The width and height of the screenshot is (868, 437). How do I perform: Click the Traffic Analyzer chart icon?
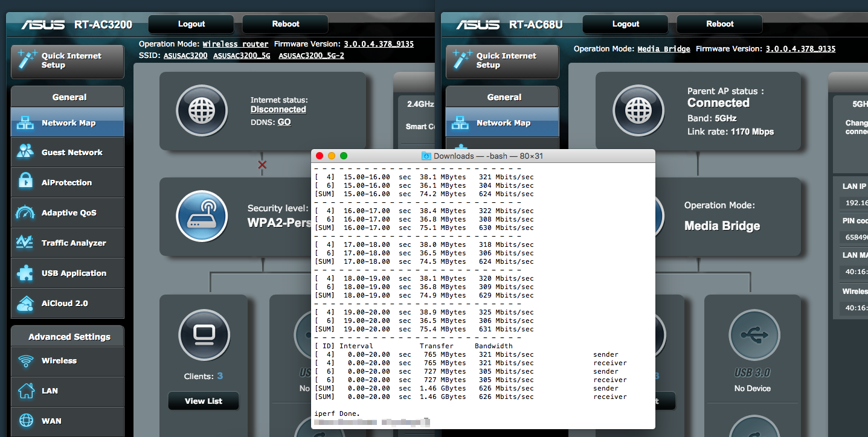click(x=25, y=243)
